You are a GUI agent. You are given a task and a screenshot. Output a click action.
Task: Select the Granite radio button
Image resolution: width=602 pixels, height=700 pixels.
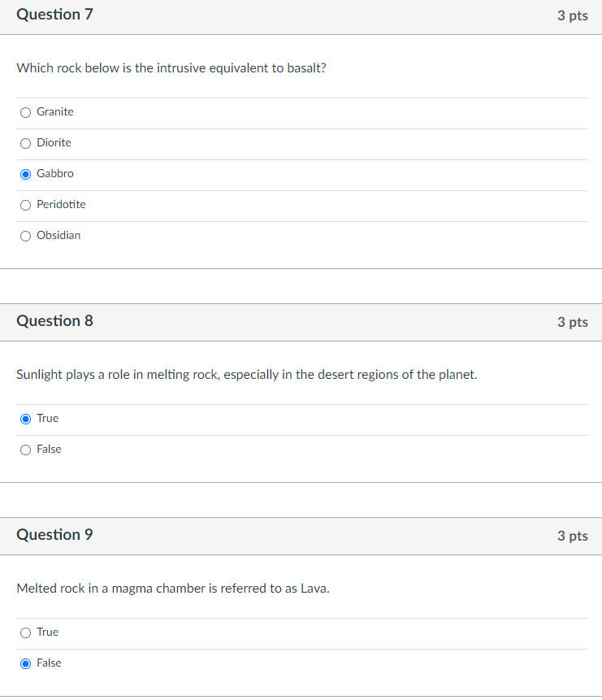tap(25, 112)
